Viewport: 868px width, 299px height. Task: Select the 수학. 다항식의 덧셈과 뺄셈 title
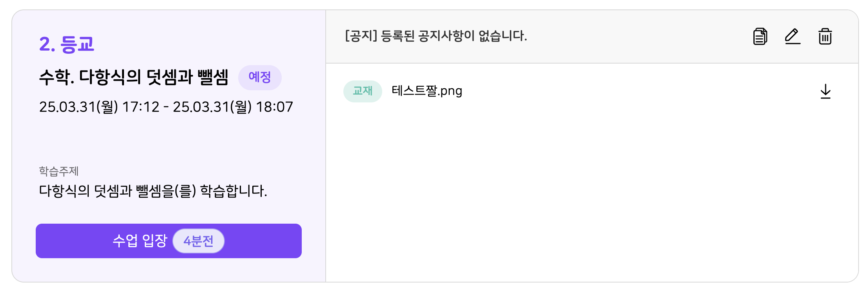click(133, 77)
